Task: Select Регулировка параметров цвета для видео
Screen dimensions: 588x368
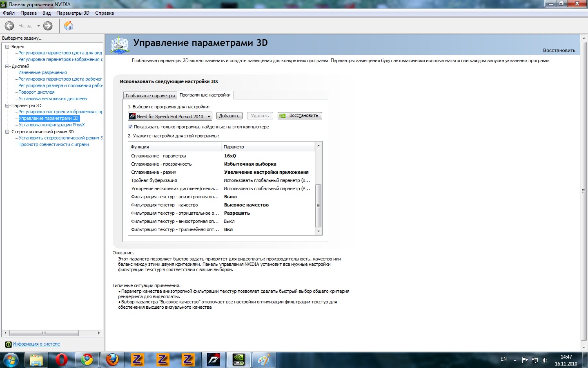Action: pos(60,53)
